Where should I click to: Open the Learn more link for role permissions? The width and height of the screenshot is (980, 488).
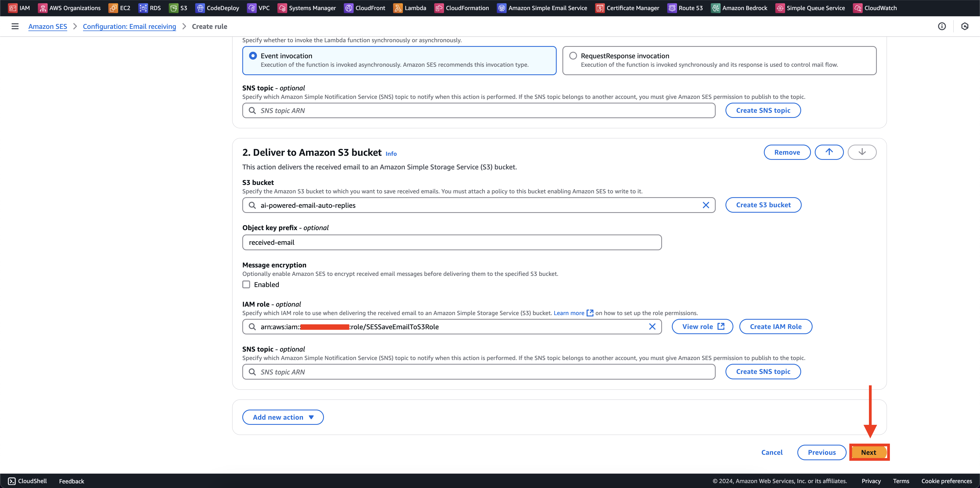click(x=573, y=313)
